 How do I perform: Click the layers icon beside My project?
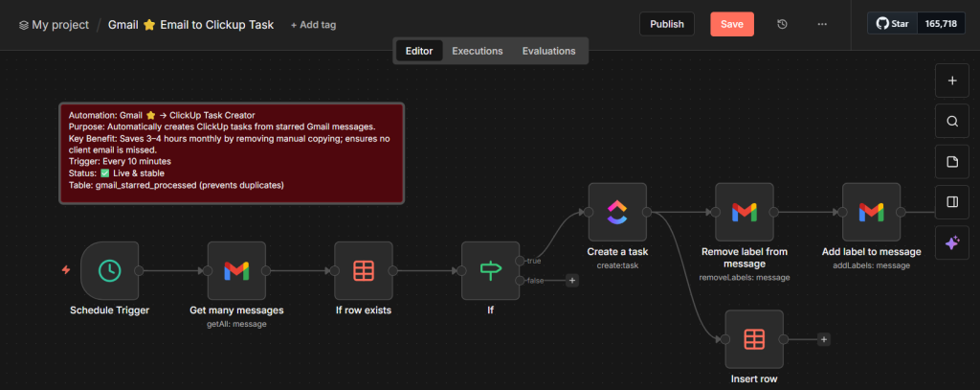24,26
